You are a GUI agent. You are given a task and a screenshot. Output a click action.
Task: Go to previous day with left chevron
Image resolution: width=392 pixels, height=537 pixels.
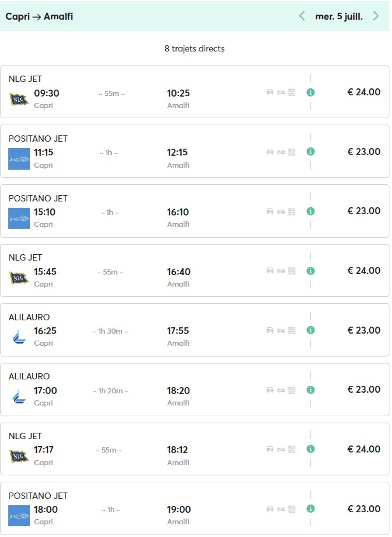(302, 16)
